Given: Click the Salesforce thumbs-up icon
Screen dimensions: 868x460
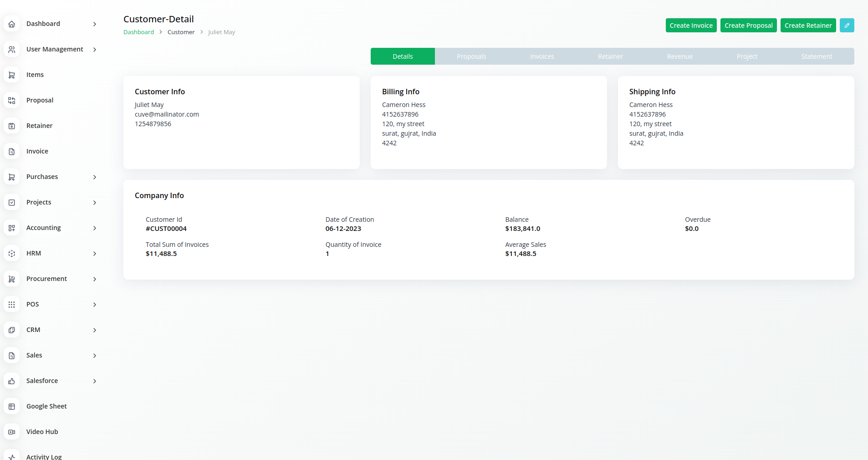Looking at the screenshot, I should [x=12, y=381].
